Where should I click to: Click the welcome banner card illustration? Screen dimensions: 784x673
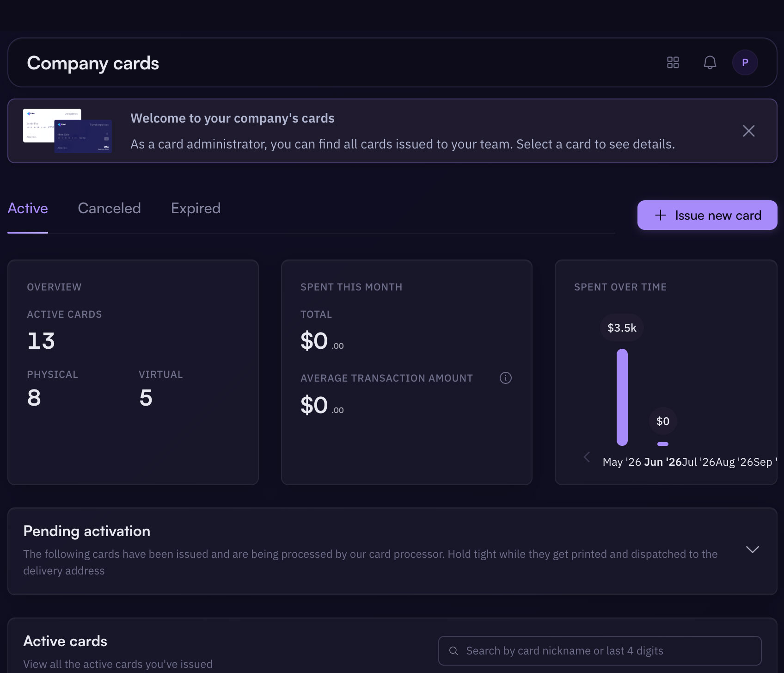(x=67, y=131)
